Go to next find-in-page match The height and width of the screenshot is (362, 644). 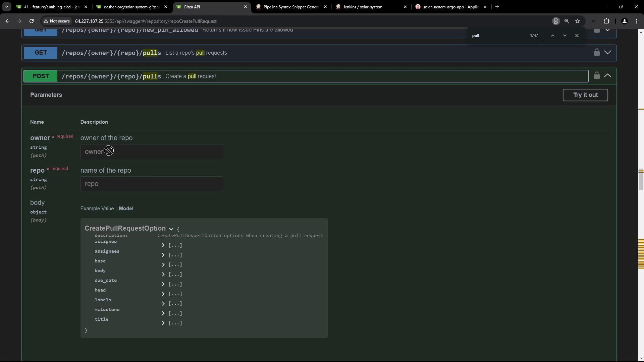(565, 36)
